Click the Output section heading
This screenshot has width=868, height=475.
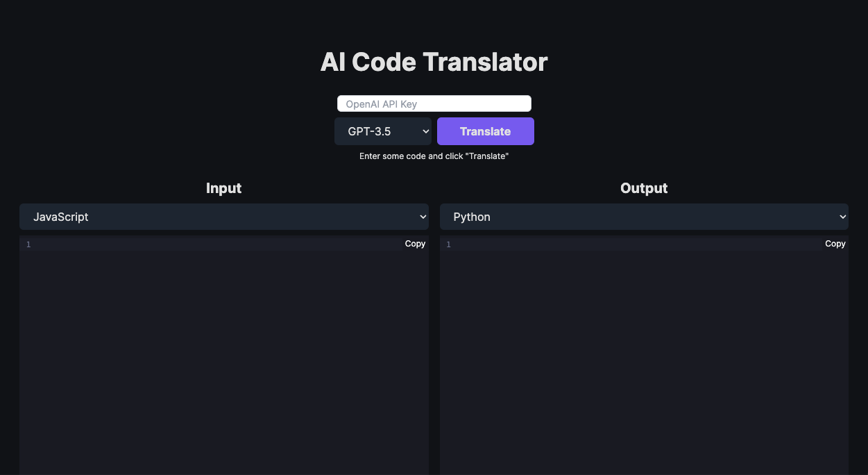pyautogui.click(x=644, y=188)
